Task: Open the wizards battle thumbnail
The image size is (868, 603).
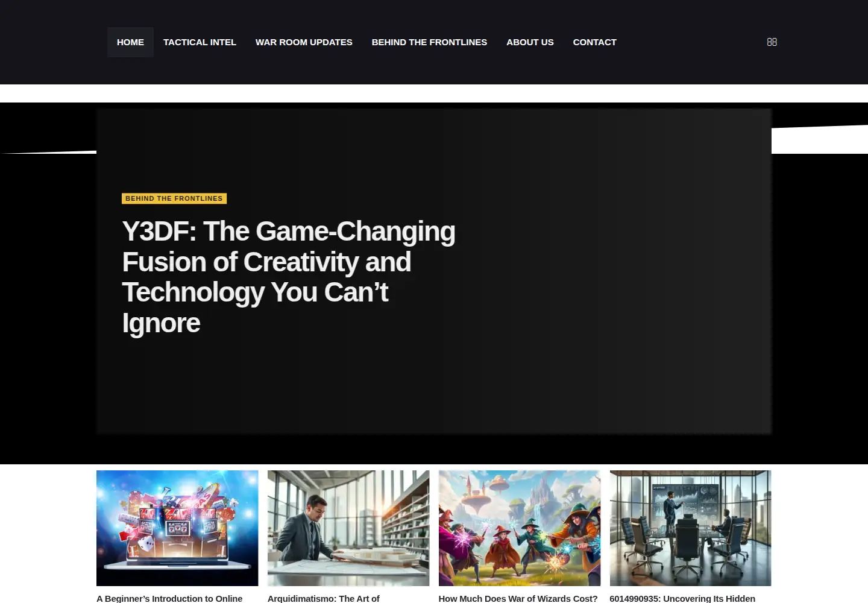Action: click(520, 528)
